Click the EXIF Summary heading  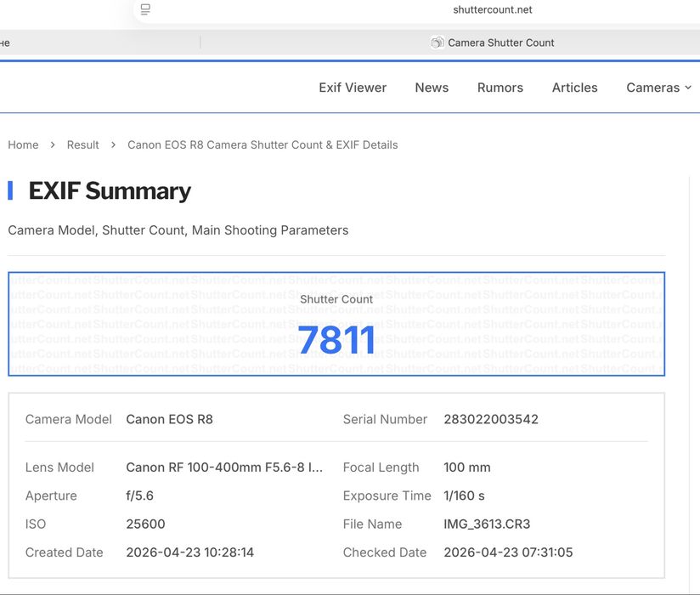110,191
